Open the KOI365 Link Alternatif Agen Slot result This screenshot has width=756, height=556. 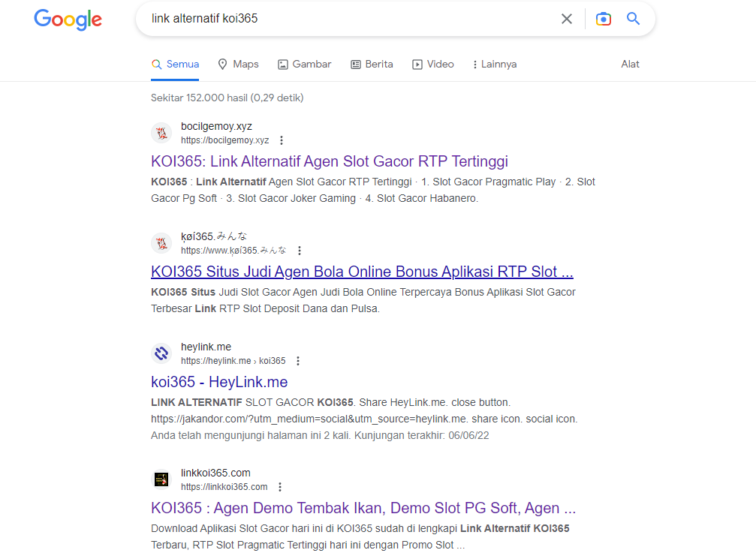330,161
